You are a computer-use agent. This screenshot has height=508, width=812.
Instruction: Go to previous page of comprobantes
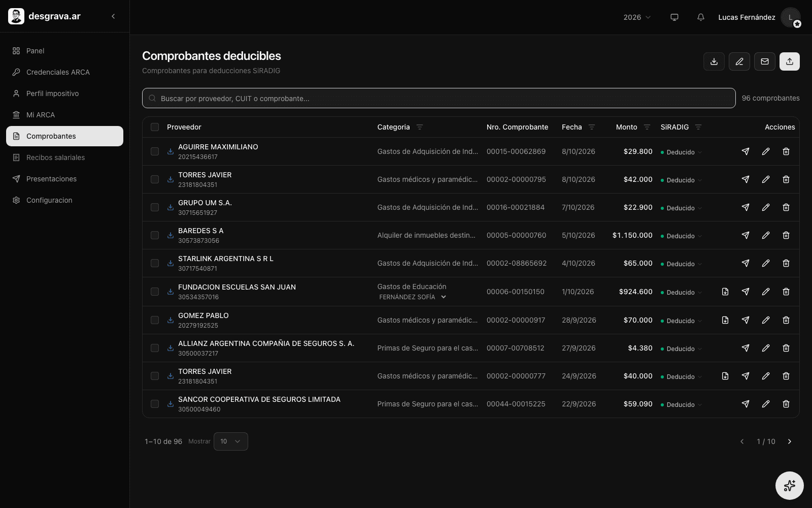pos(742,441)
